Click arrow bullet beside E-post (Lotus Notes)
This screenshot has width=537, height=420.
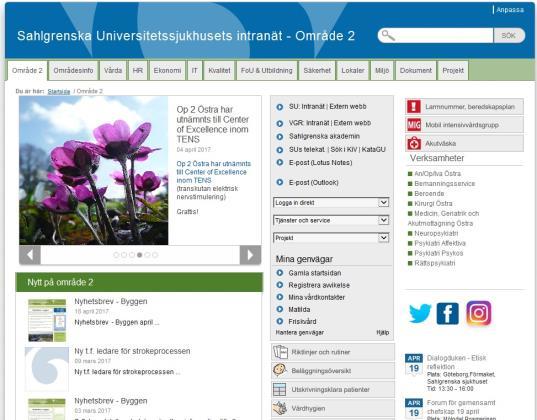[x=280, y=162]
